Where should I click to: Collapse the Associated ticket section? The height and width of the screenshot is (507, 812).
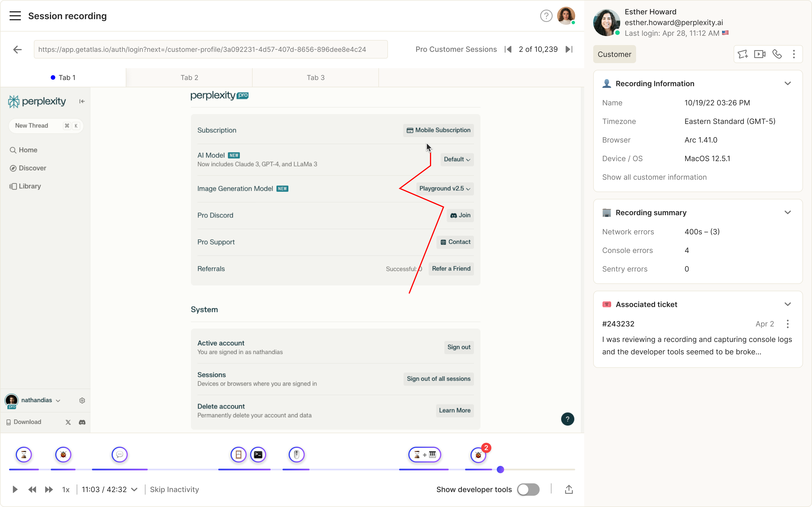point(787,304)
